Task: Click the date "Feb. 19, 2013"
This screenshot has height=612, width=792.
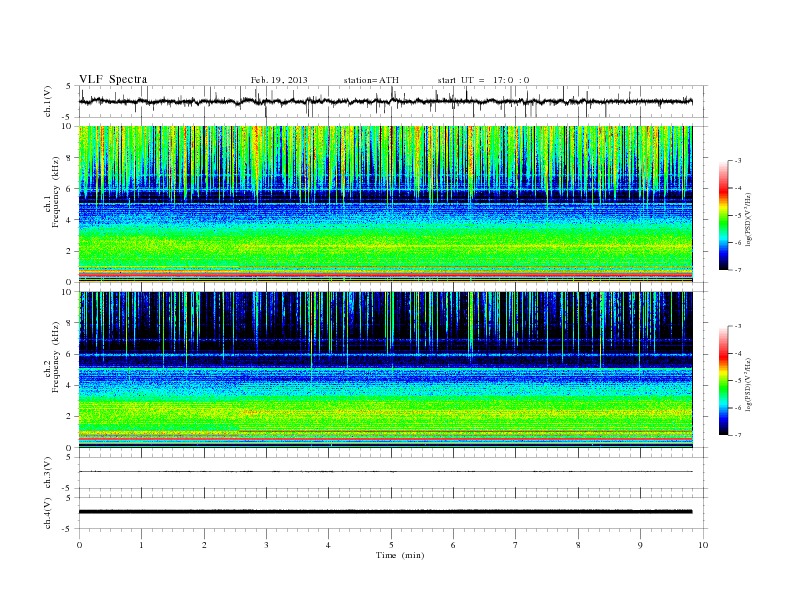Action: click(279, 80)
